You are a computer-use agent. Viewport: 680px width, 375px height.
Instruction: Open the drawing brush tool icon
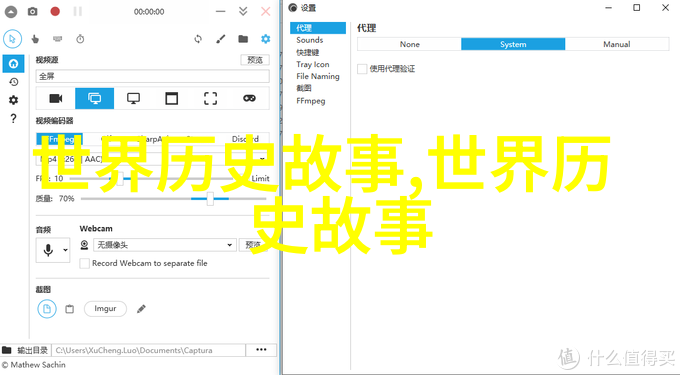(221, 39)
